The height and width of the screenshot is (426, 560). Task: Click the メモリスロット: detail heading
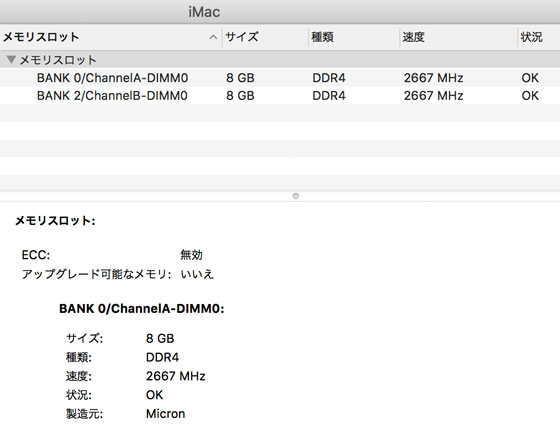(x=55, y=221)
